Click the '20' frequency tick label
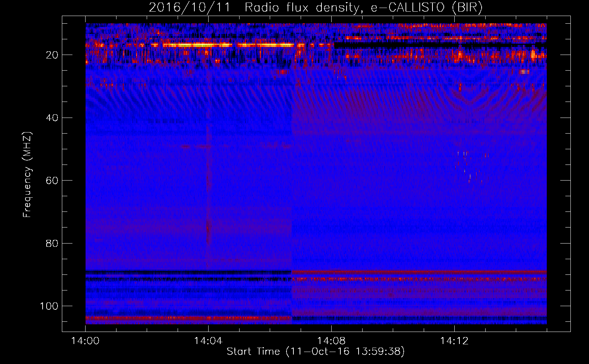The image size is (589, 364). [x=52, y=55]
